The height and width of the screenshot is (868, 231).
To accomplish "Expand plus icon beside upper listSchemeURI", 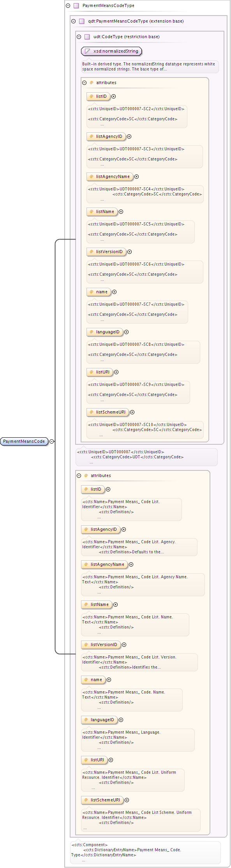I will click(x=132, y=412).
